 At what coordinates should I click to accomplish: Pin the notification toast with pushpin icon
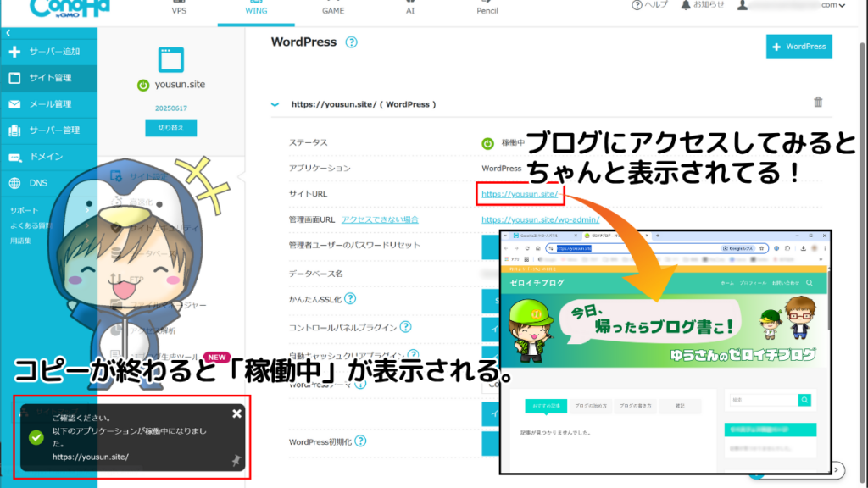point(236,460)
